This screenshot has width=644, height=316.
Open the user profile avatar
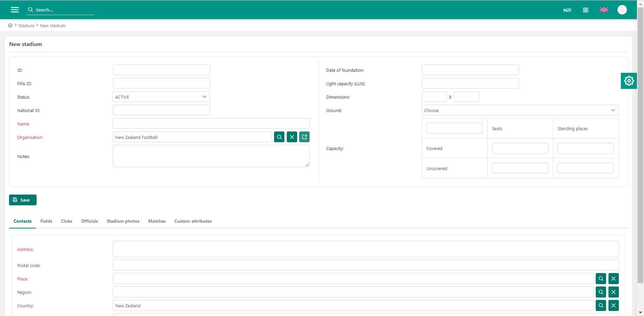pos(622,10)
